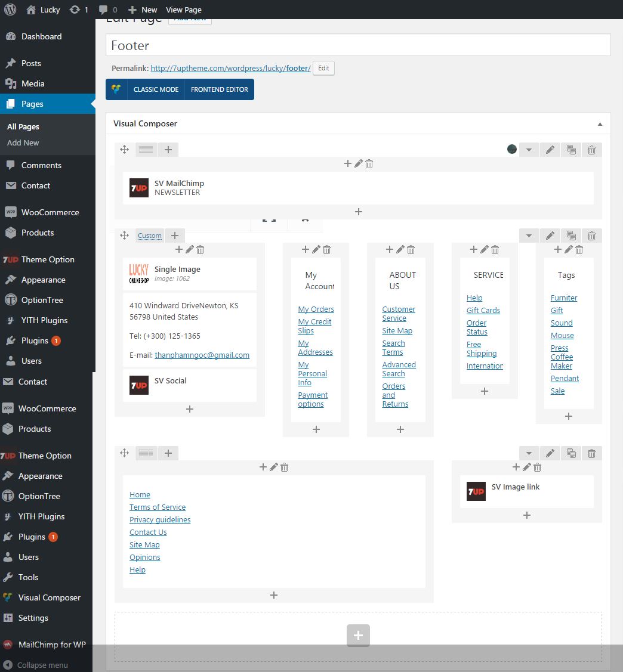Toggle collapse of the bottom links row
Image resolution: width=623 pixels, height=672 pixels.
click(529, 453)
